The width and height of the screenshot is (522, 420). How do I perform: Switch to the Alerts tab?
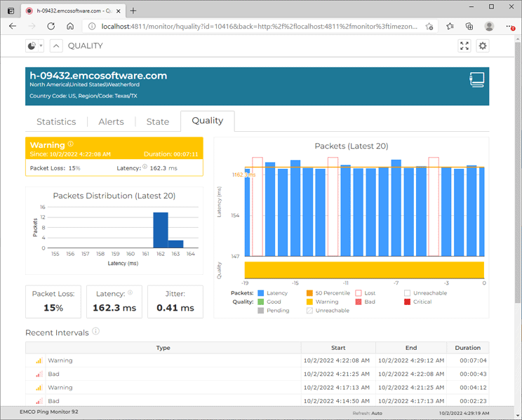point(111,121)
